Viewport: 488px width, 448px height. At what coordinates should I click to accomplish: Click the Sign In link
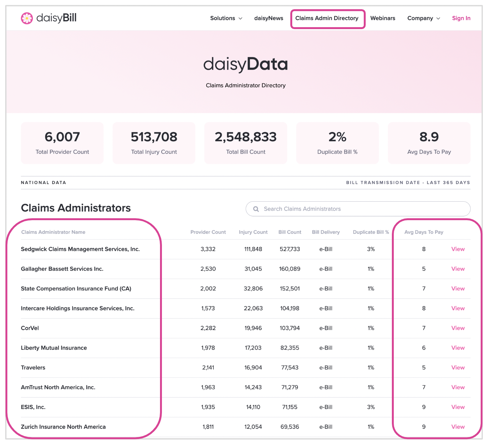[461, 18]
